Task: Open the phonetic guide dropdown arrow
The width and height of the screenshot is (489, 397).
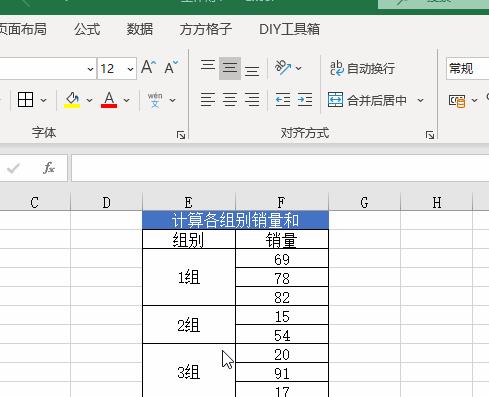Action: 172,100
